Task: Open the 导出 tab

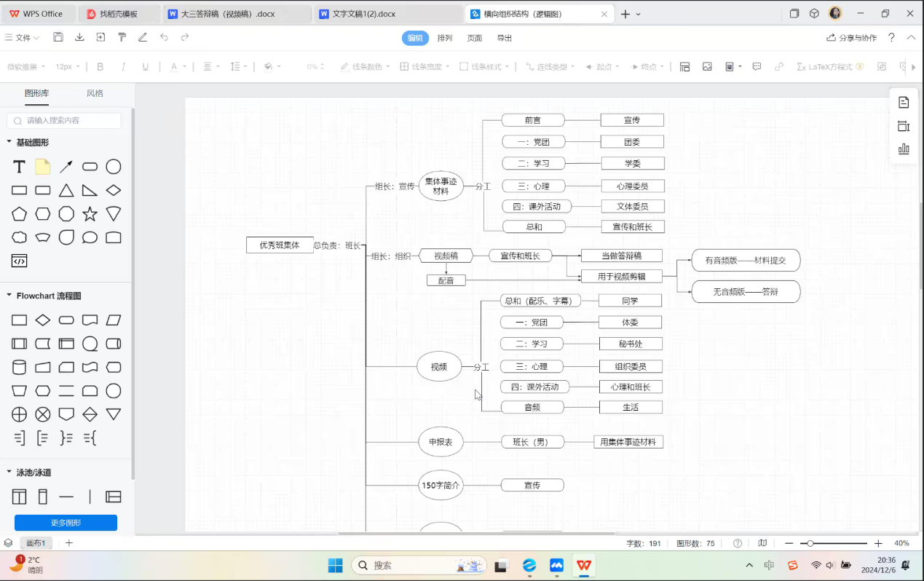Action: [x=504, y=38]
